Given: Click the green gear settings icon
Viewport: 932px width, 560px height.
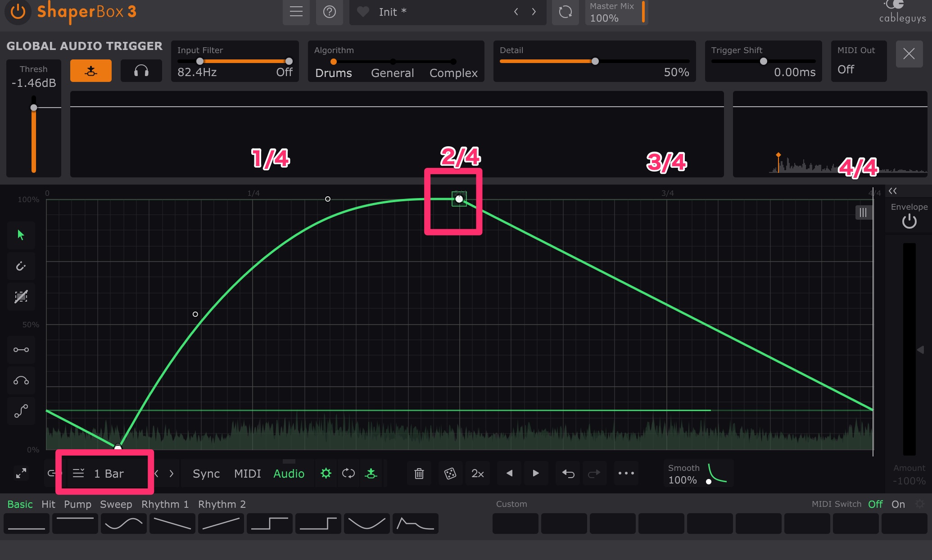Looking at the screenshot, I should [326, 473].
